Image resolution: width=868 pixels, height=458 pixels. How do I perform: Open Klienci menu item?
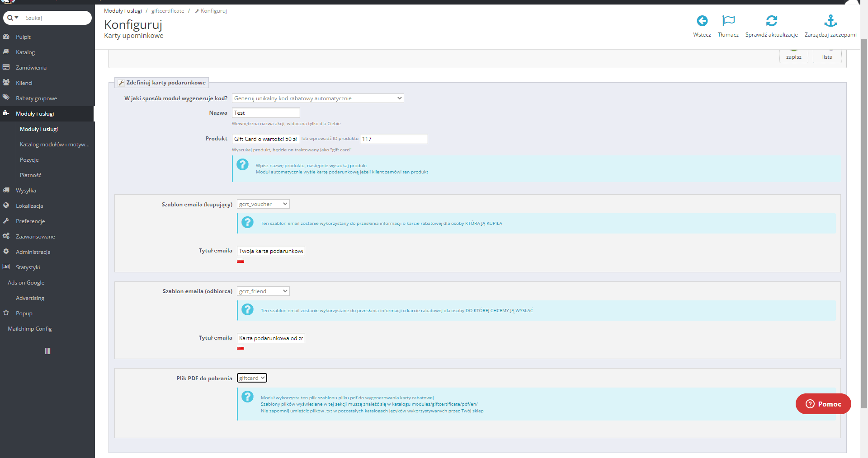pos(24,83)
